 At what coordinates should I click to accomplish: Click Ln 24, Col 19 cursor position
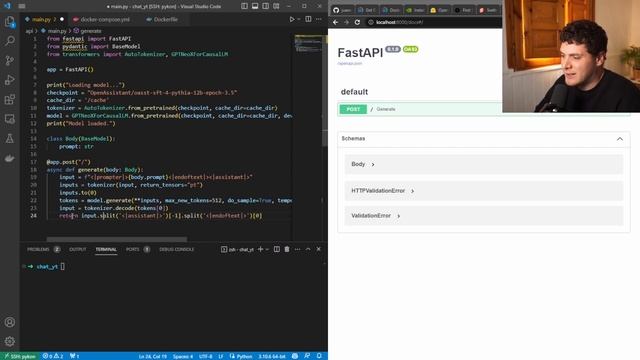click(153, 356)
